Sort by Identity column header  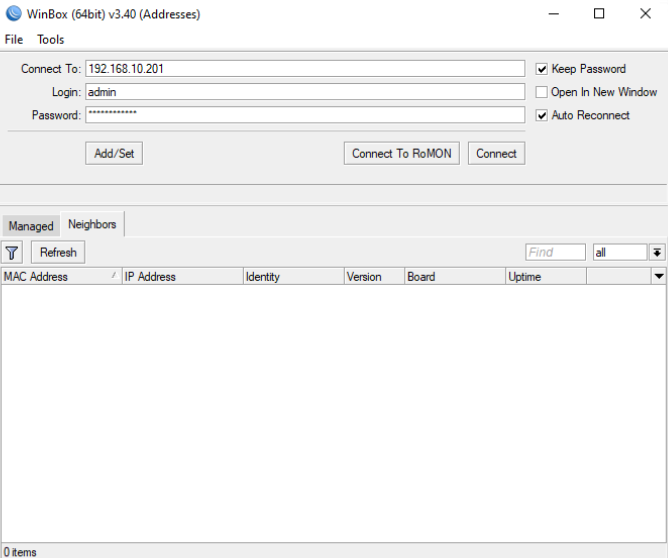[x=294, y=276]
